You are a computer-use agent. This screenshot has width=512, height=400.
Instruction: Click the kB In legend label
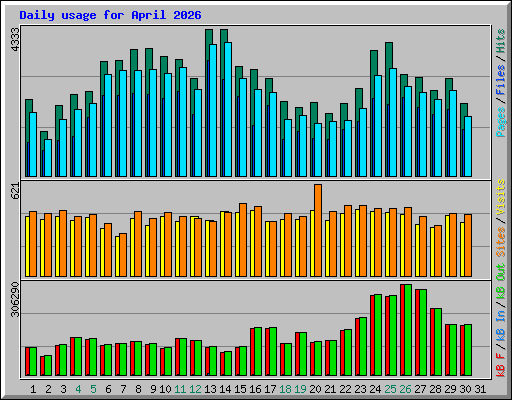tap(501, 325)
